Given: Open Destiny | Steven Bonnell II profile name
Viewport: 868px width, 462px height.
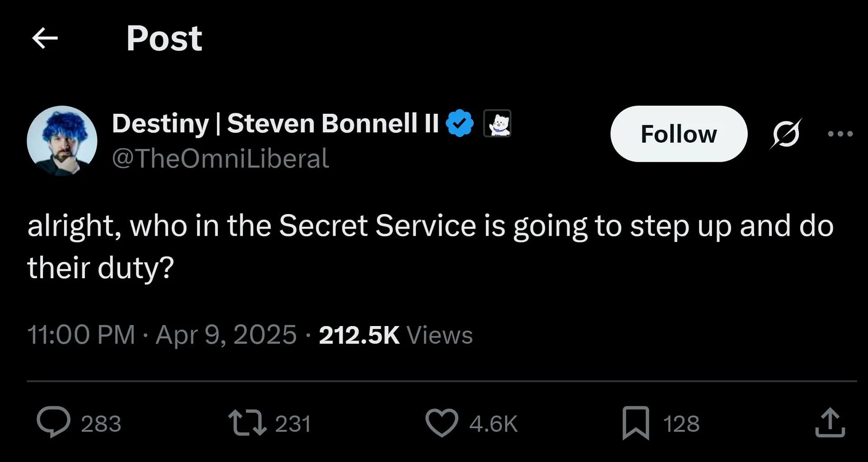Looking at the screenshot, I should click(275, 123).
